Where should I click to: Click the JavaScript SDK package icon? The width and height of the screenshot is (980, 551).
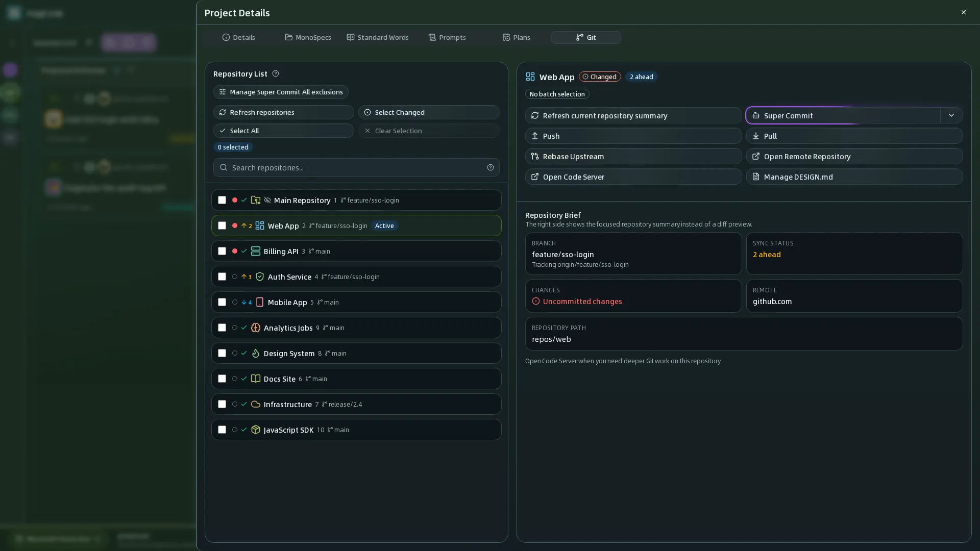coord(256,430)
